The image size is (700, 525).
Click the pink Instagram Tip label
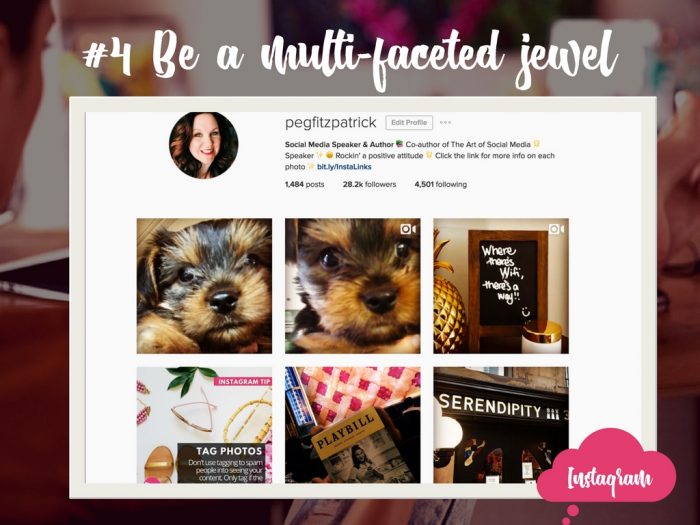[243, 381]
